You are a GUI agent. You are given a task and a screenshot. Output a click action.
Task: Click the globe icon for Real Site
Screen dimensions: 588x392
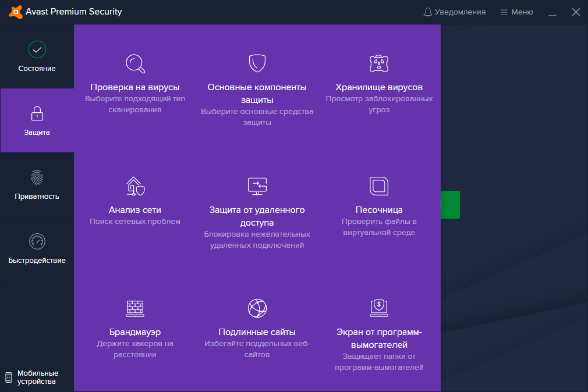[x=257, y=308]
